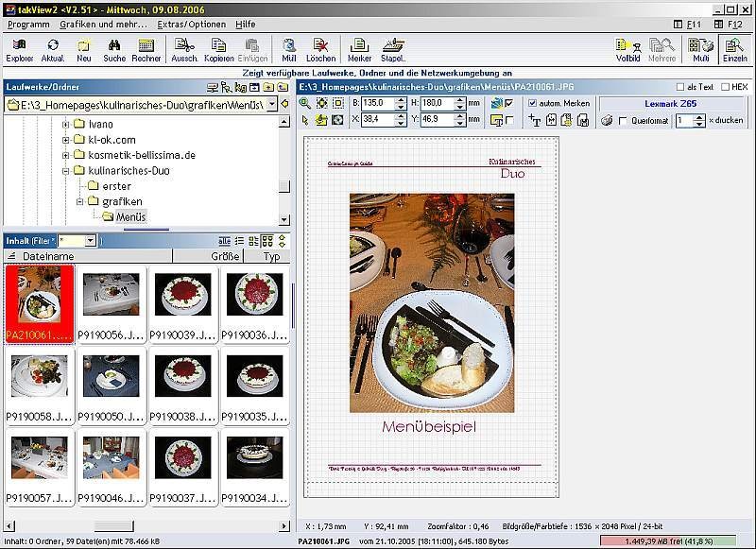Viewport: 756px width, 549px height.
Task: Click the Explorer toolbar icon
Action: (19, 49)
